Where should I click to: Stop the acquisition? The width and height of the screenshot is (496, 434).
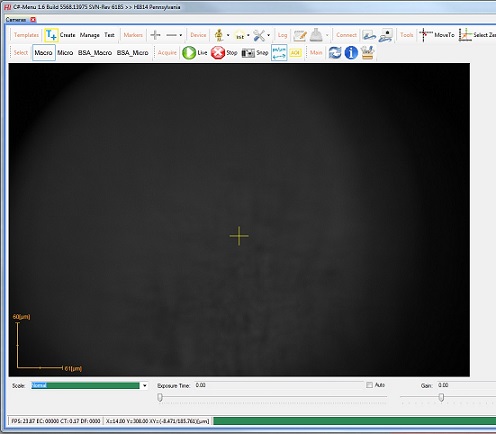tap(224, 53)
